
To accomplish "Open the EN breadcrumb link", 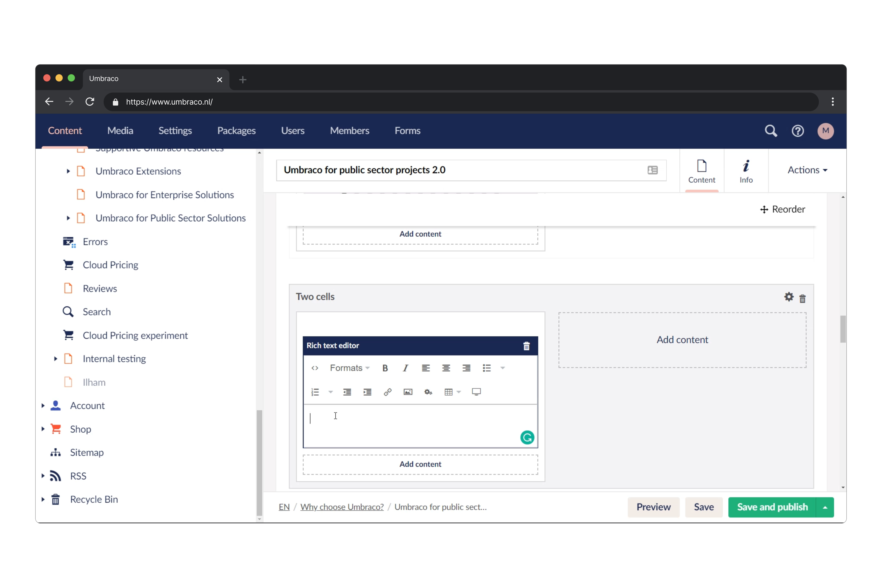I will [x=284, y=507].
